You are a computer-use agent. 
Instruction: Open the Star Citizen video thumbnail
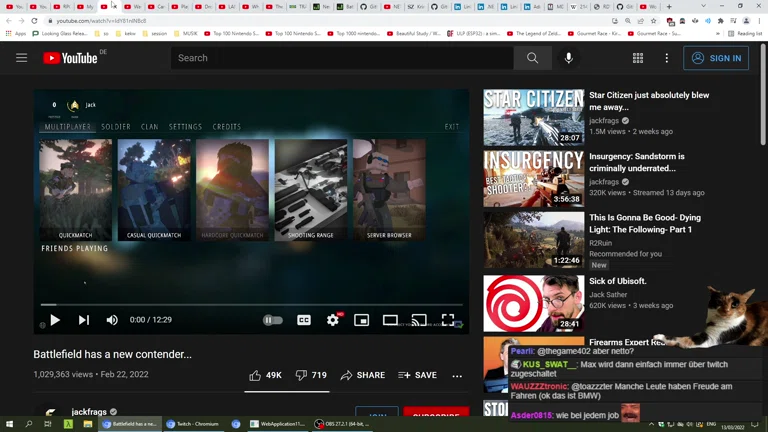pyautogui.click(x=533, y=117)
